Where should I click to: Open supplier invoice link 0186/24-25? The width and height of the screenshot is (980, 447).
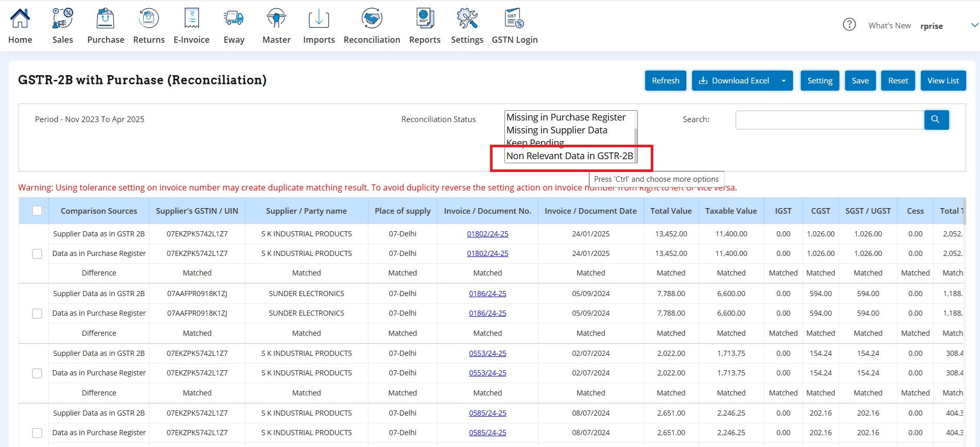pos(487,294)
